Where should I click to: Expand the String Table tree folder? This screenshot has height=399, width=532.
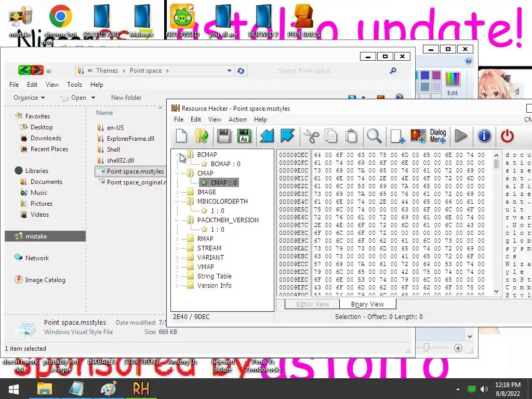tap(177, 276)
